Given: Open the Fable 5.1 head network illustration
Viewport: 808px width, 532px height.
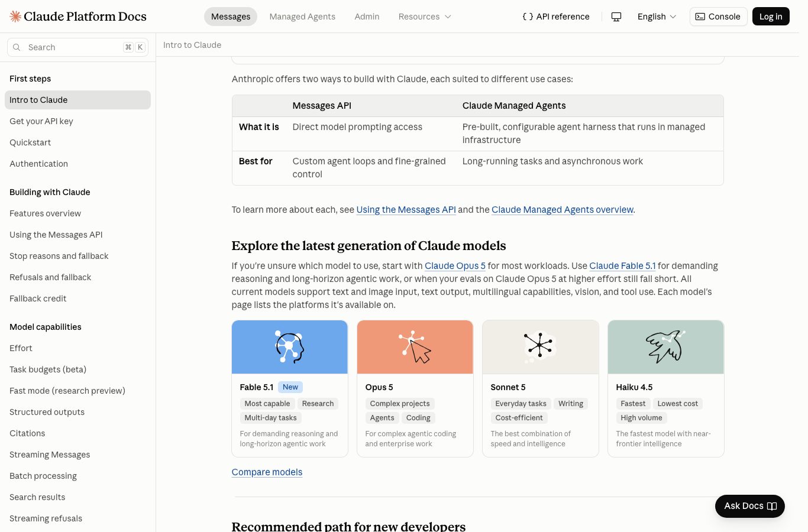Looking at the screenshot, I should tap(290, 347).
